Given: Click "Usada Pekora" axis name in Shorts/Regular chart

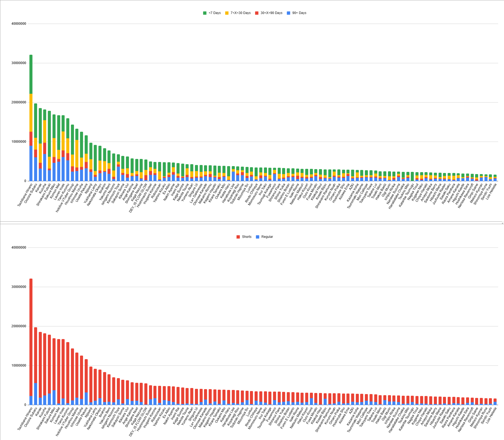Looking at the screenshot, I should tap(81, 416).
